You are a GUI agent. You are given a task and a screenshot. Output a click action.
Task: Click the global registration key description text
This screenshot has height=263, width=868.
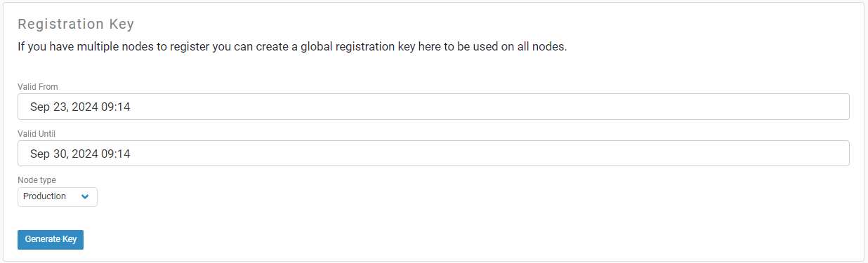292,48
